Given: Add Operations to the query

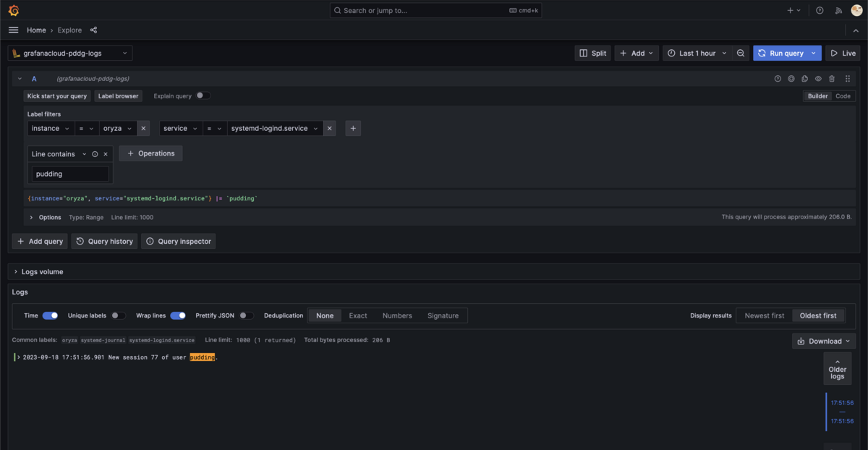Looking at the screenshot, I should (150, 153).
